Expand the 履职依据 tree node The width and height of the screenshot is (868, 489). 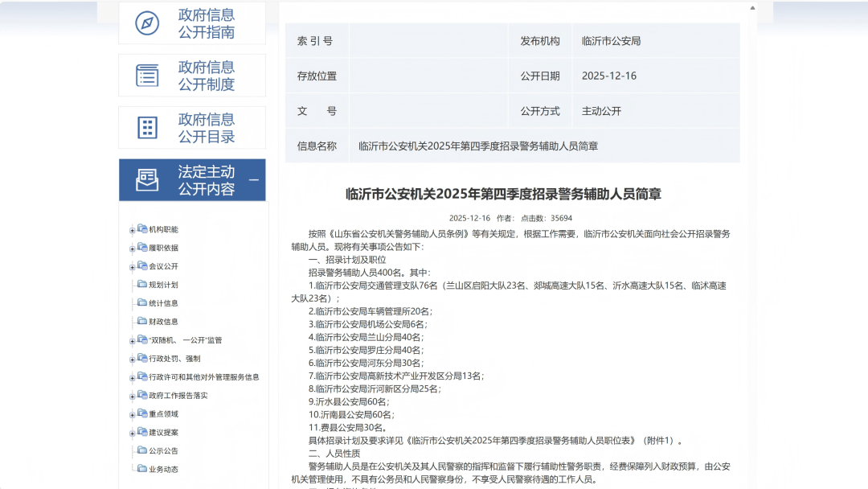tap(133, 249)
